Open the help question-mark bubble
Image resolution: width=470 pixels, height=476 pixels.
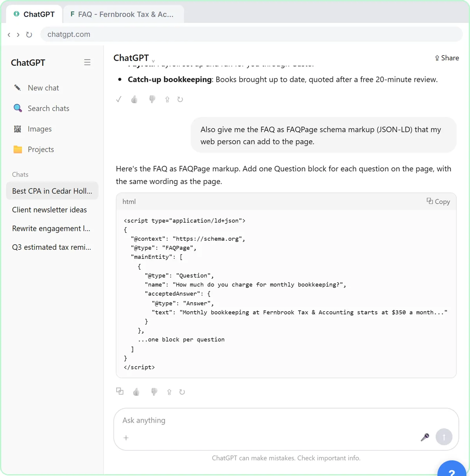pyautogui.click(x=452, y=469)
